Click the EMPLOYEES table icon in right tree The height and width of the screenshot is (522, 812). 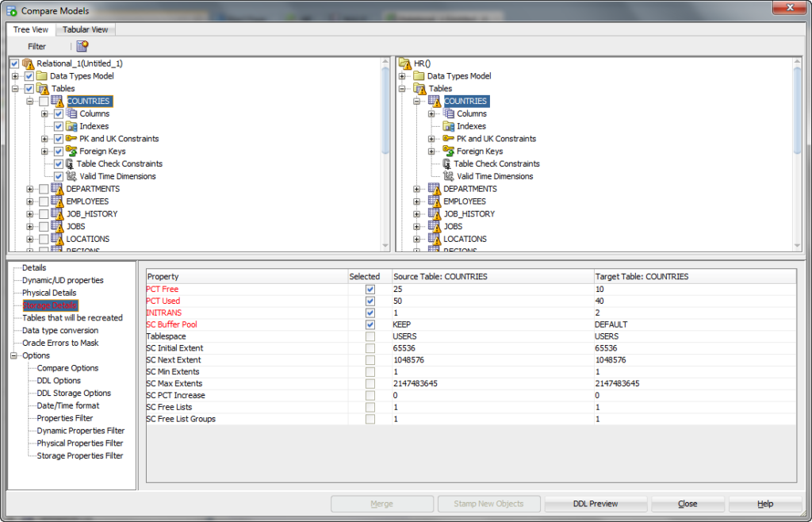point(435,202)
